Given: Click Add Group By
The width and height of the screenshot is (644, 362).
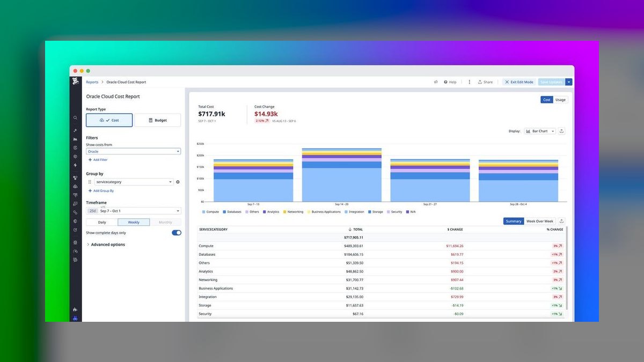Looking at the screenshot, I should click(101, 191).
